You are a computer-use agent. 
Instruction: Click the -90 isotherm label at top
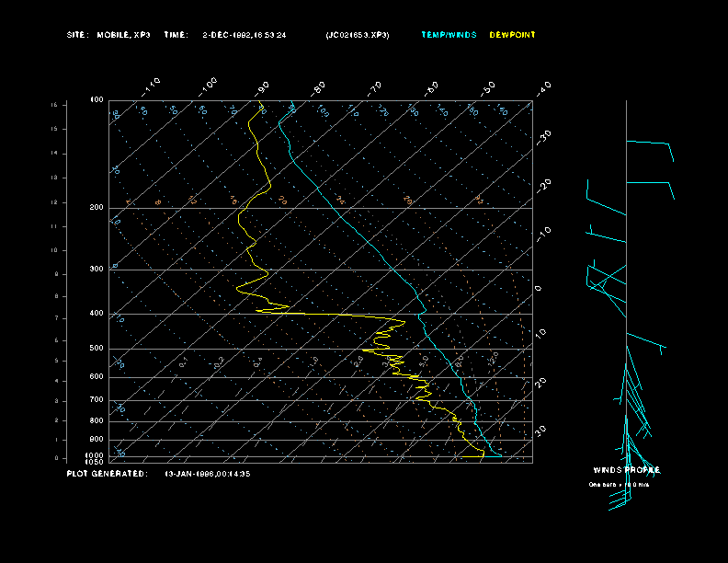pos(262,88)
